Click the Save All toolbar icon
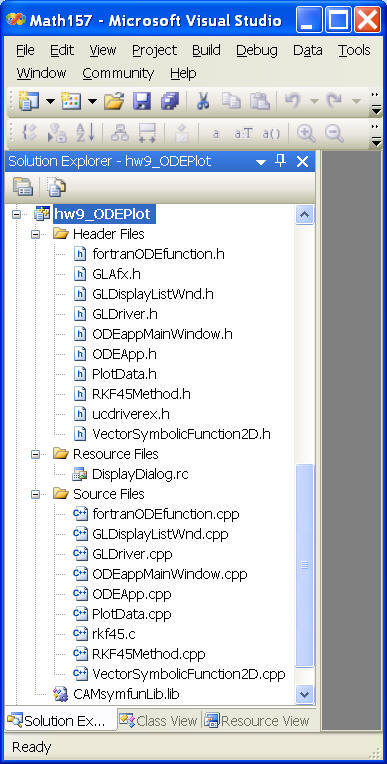387x764 pixels. click(170, 102)
